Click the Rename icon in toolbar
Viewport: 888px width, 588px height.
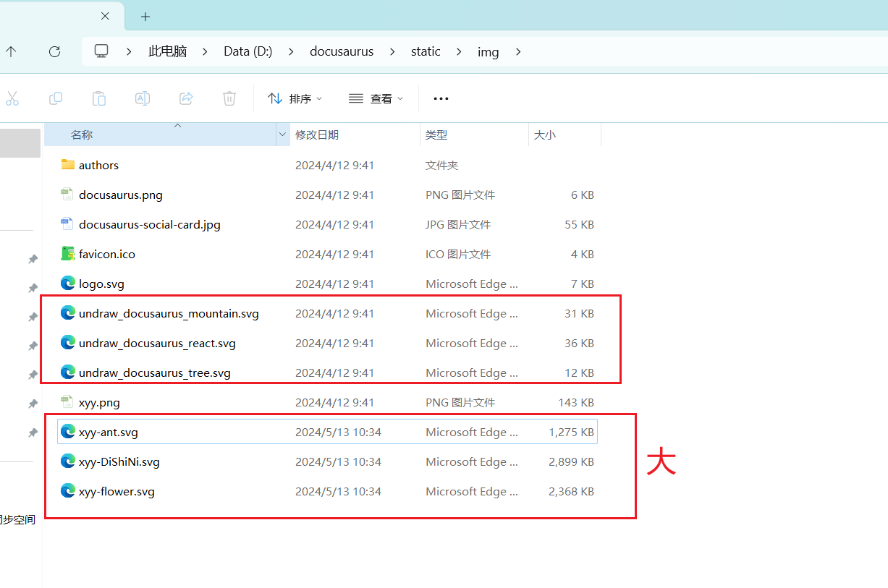click(143, 98)
